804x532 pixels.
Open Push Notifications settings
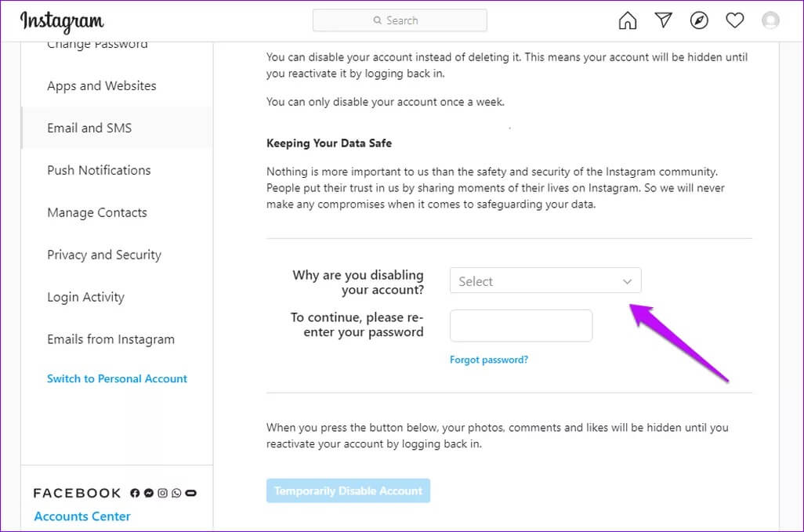point(99,170)
